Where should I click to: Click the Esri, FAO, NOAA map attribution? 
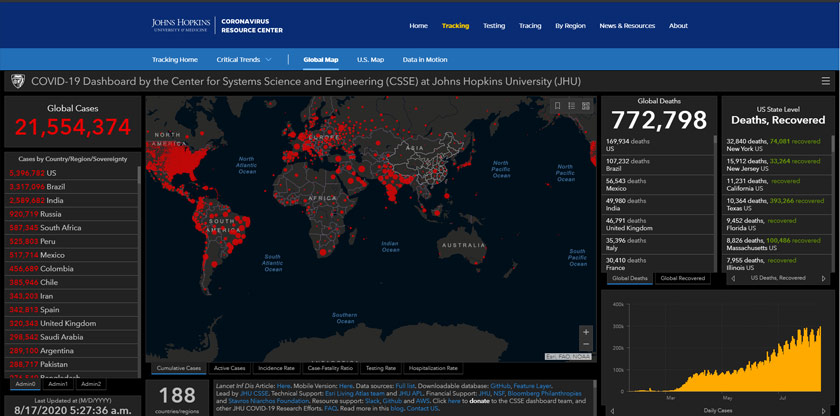[x=568, y=357]
